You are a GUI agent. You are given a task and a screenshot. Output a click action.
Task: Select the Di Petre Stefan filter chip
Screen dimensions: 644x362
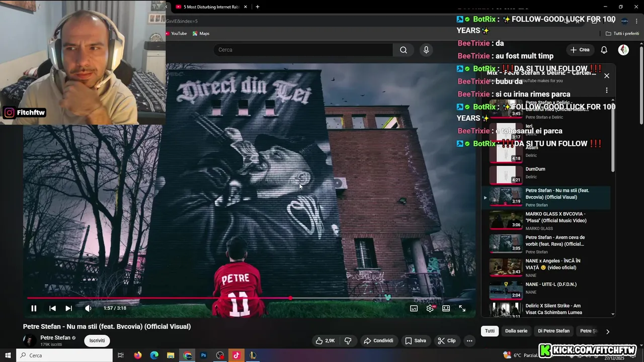pyautogui.click(x=554, y=331)
